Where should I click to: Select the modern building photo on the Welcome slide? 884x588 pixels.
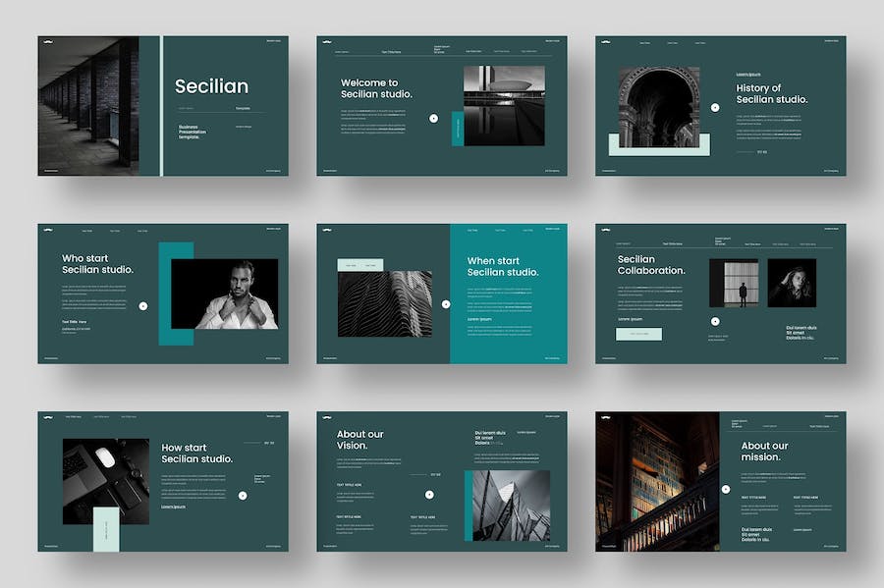pyautogui.click(x=504, y=106)
